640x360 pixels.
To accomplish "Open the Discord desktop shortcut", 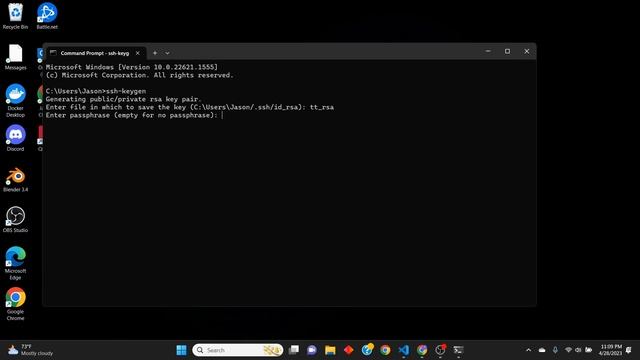I will coord(15,138).
